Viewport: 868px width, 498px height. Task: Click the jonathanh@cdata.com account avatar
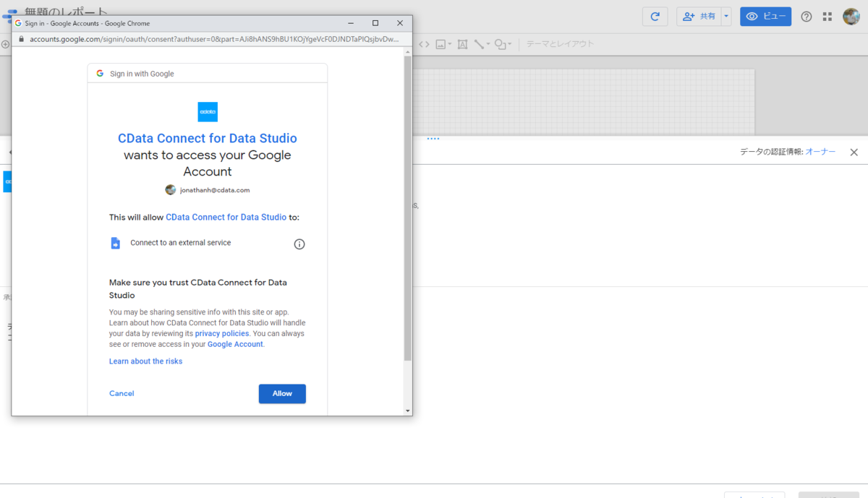coord(171,190)
